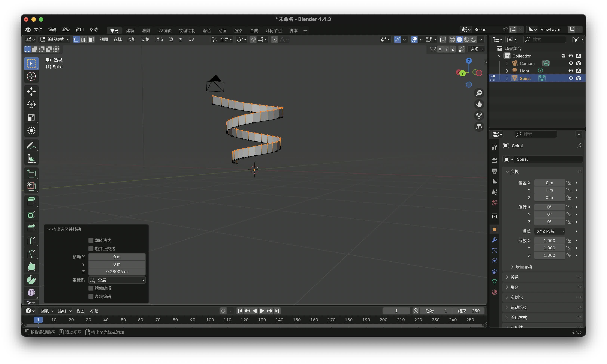The height and width of the screenshot is (364, 607).
Task: Switch to face select mode
Action: tap(91, 40)
